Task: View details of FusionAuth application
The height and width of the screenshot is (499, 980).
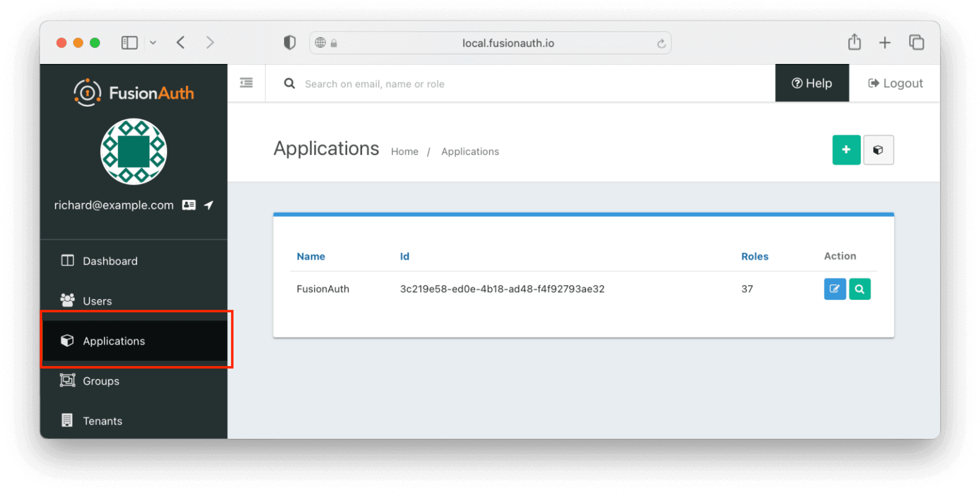Action: [x=860, y=289]
